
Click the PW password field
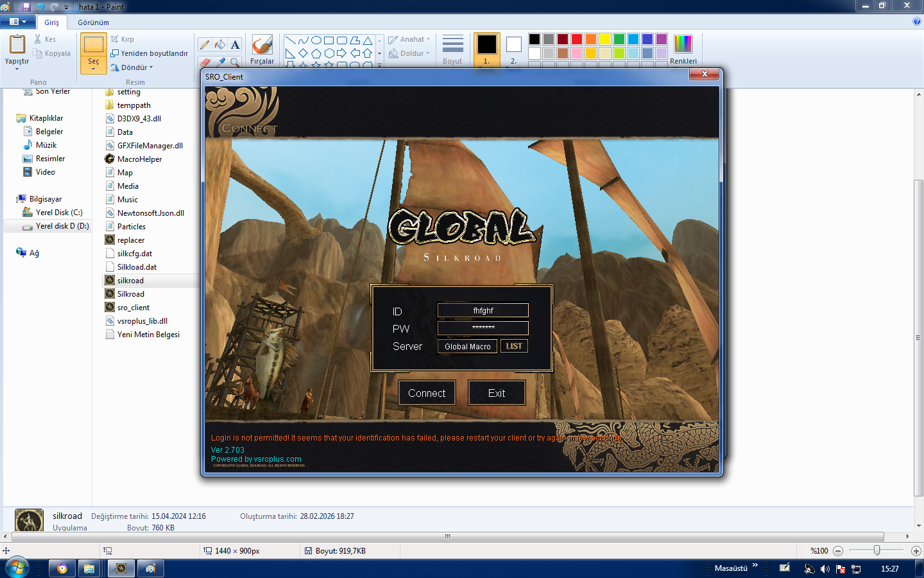click(483, 328)
